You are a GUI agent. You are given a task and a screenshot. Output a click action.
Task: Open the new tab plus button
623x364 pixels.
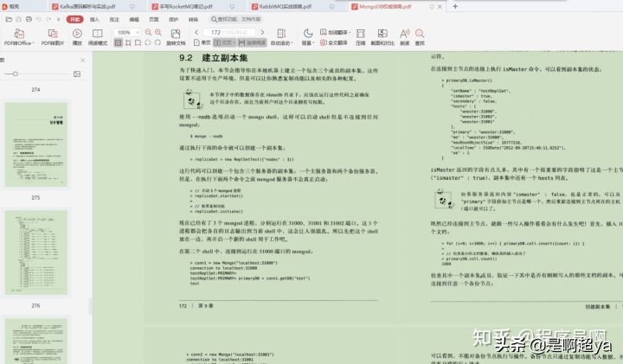(x=455, y=6)
